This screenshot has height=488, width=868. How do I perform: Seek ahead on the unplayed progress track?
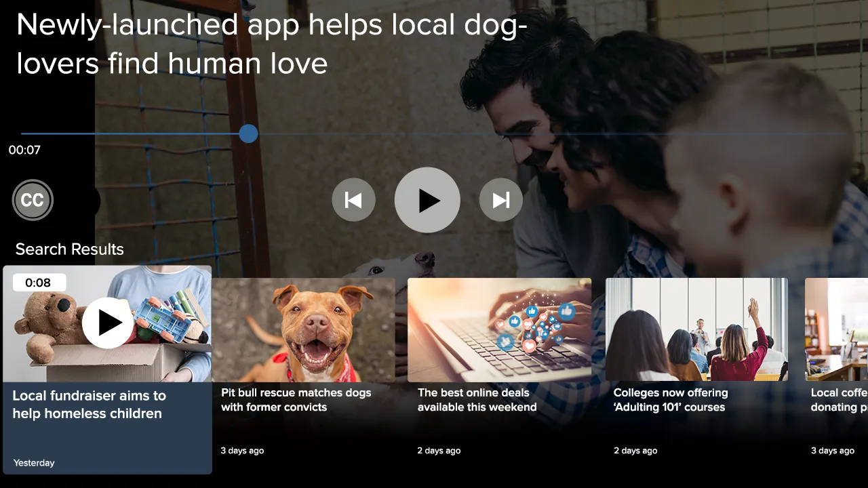pyautogui.click(x=542, y=134)
